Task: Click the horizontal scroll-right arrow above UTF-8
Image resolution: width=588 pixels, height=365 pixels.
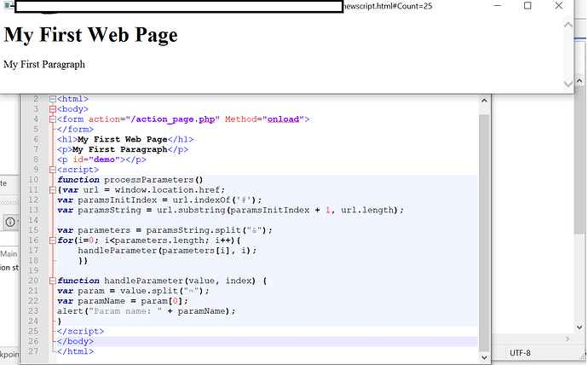Action: 568,339
